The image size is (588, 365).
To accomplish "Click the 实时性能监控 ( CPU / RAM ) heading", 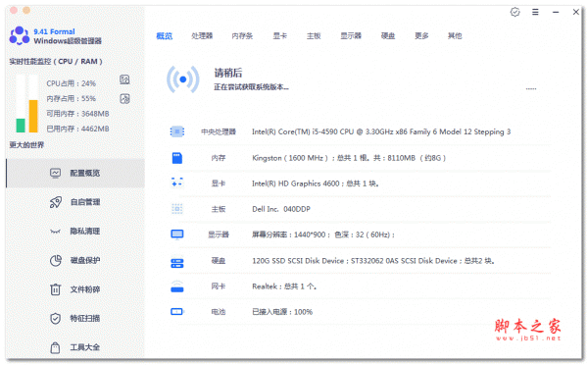I will click(x=56, y=61).
